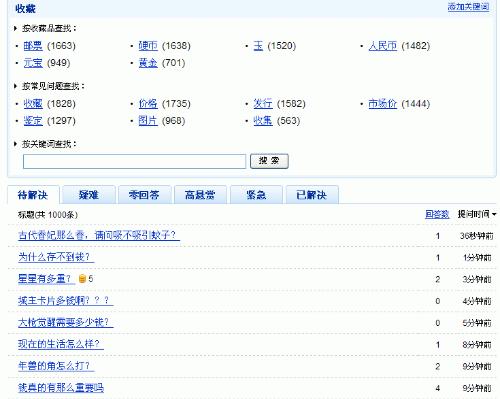Click answer count 4 in 钱真的有那么重要吗 row
500x399 pixels.
coord(438,388)
